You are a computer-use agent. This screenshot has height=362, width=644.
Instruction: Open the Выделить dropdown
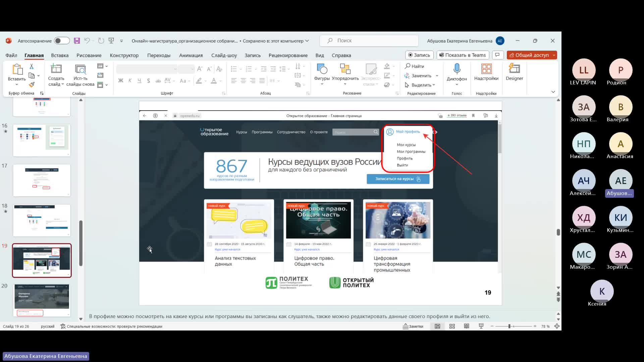coord(420,85)
